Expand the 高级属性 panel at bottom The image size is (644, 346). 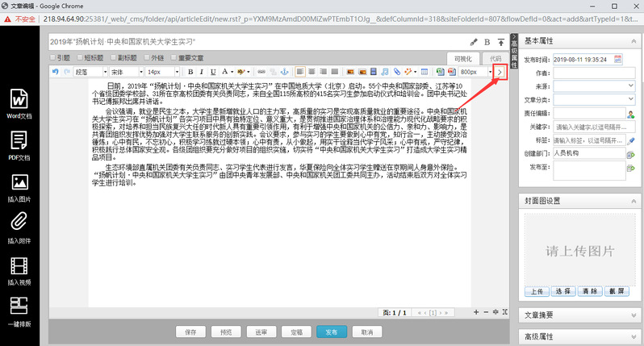click(x=634, y=336)
